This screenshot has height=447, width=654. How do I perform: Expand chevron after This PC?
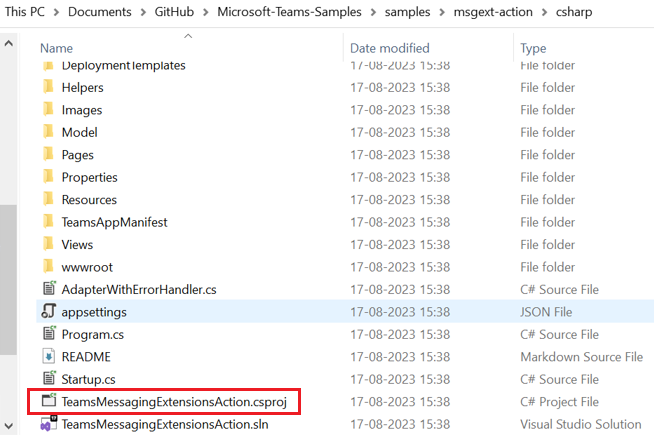click(x=56, y=13)
